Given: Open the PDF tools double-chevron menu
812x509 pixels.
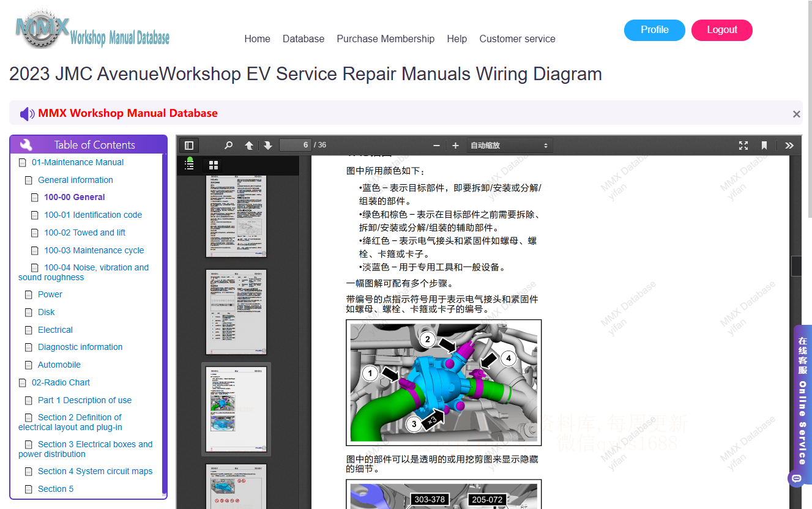Looking at the screenshot, I should [789, 146].
